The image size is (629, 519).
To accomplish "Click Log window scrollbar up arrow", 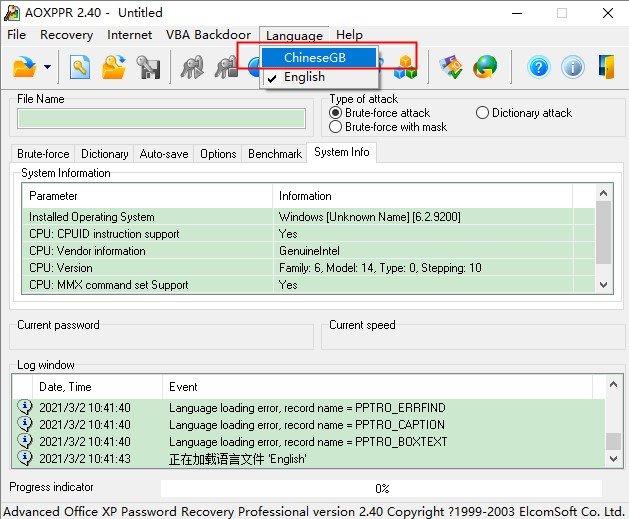I will click(613, 384).
